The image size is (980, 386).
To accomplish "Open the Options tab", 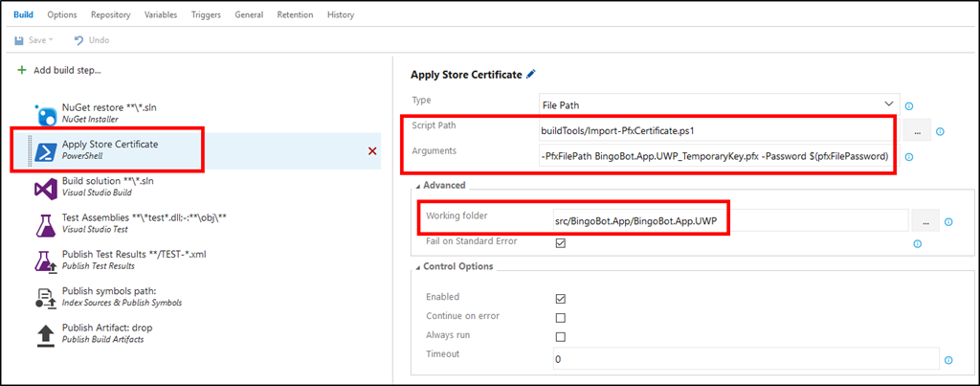I will click(x=62, y=14).
